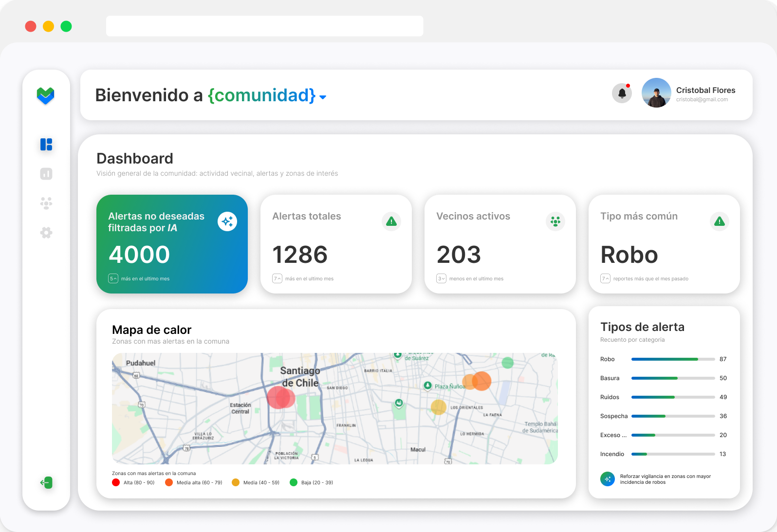Open the community members sidebar icon

pos(46,203)
